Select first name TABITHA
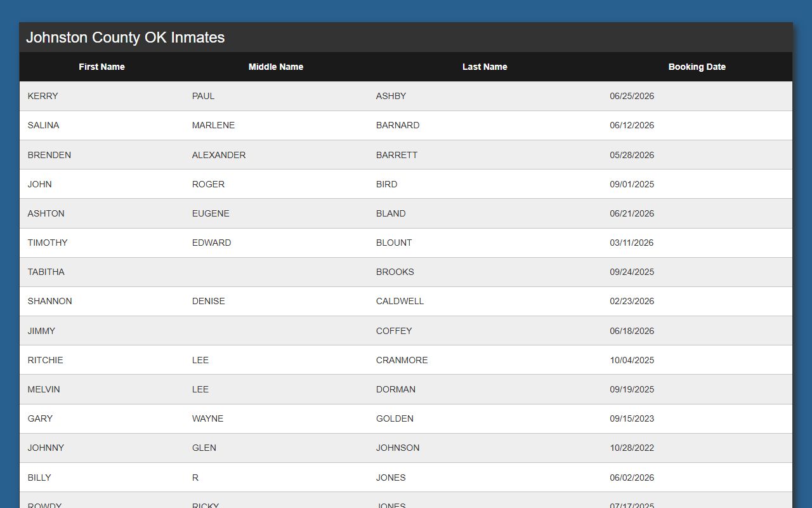Viewport: 812px width, 508px height. coord(46,272)
